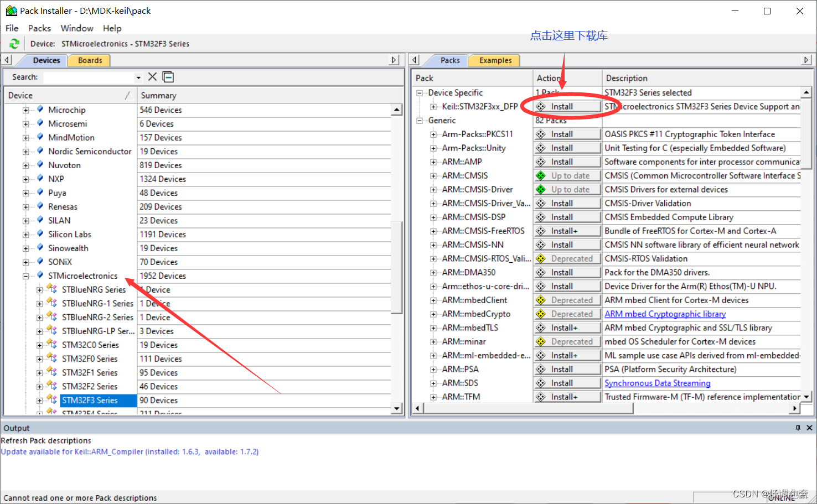The image size is (817, 504).
Task: Select the STM32F2 Series row
Action: tap(198, 386)
